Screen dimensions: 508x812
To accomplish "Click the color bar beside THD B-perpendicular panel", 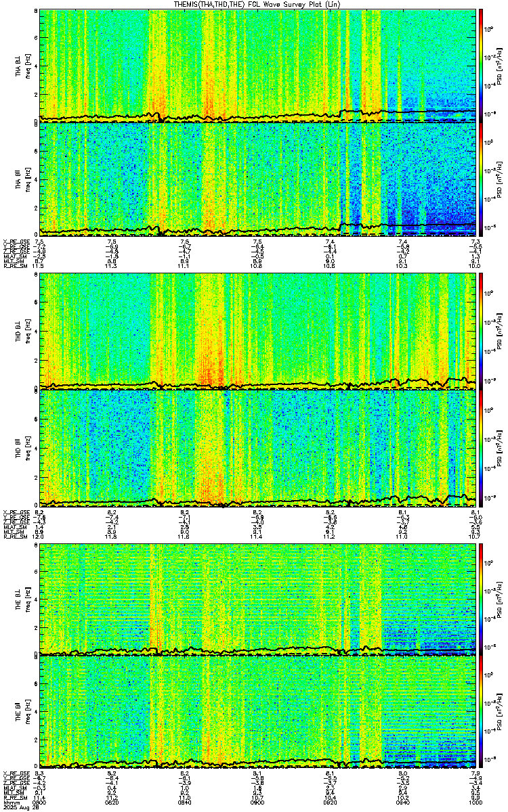I will pos(482,332).
